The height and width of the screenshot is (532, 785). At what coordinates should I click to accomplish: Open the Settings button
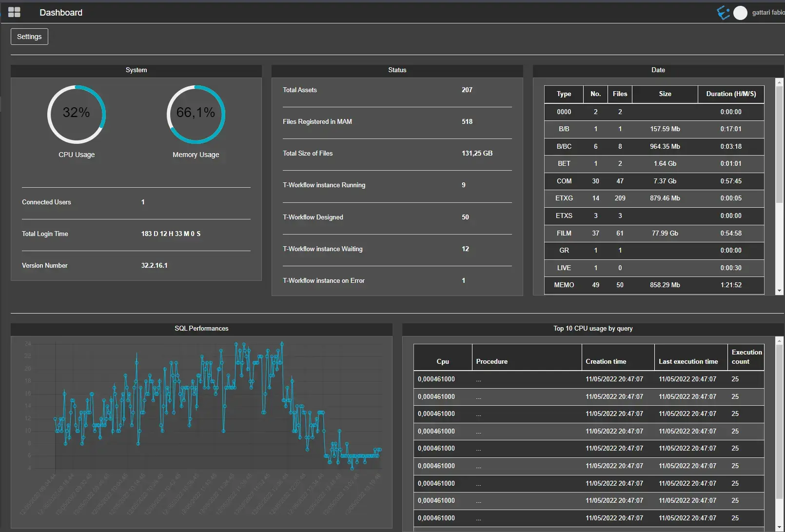(x=29, y=37)
